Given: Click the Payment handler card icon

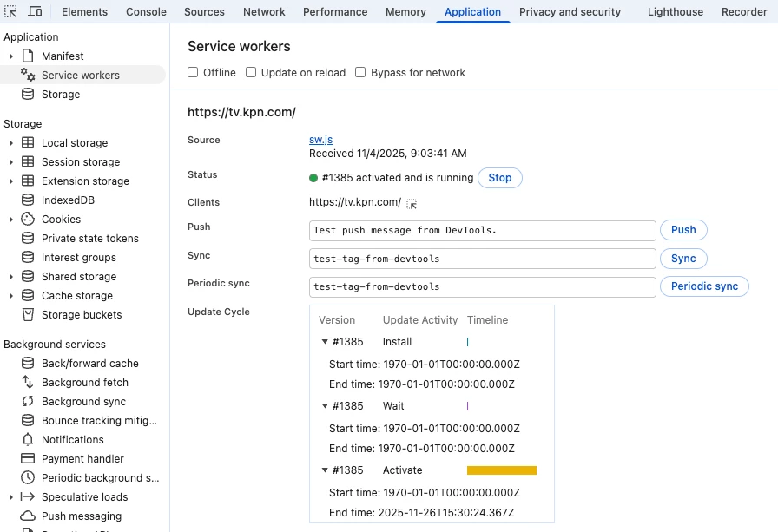Looking at the screenshot, I should point(27,459).
